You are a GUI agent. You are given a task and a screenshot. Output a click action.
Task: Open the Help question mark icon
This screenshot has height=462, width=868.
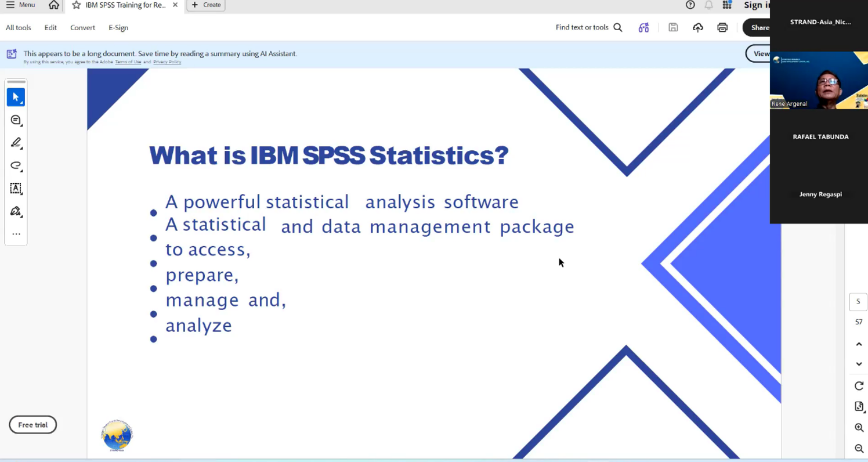click(690, 5)
